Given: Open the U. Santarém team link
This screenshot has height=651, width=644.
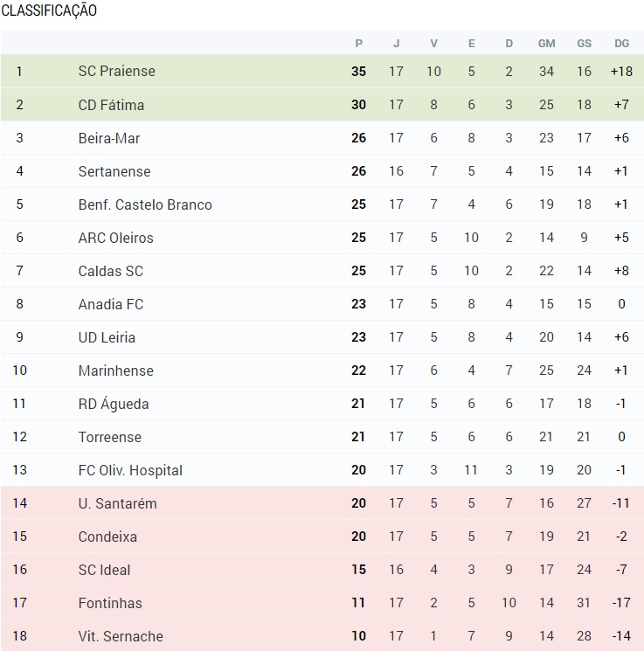Looking at the screenshot, I should tap(117, 503).
